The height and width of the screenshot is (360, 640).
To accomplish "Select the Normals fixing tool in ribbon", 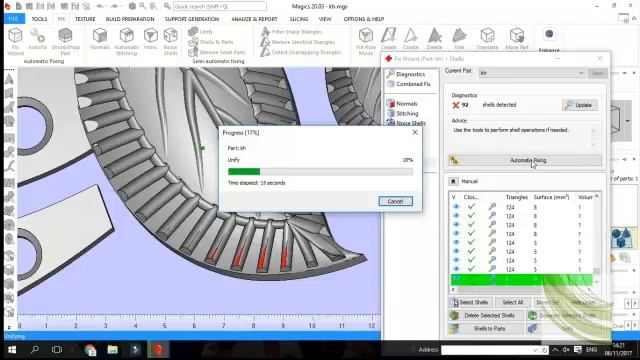I will pos(100,39).
